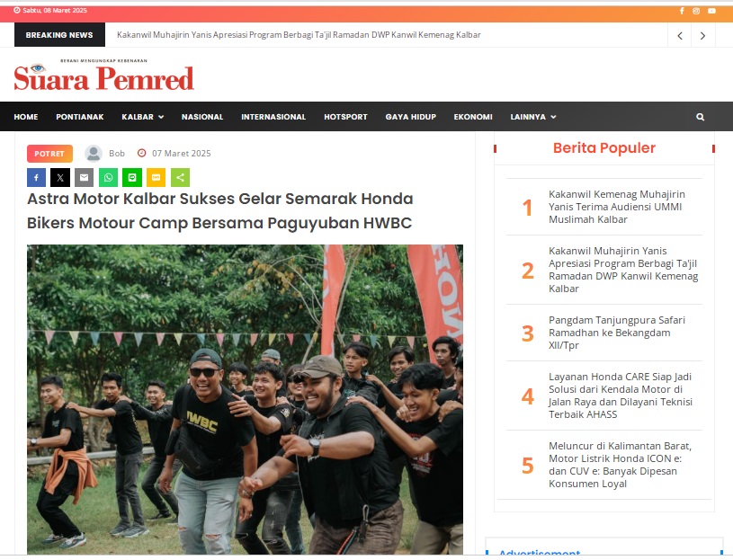Screen dimensions: 733x560
Task: Show previous breaking news headline
Action: 680,35
